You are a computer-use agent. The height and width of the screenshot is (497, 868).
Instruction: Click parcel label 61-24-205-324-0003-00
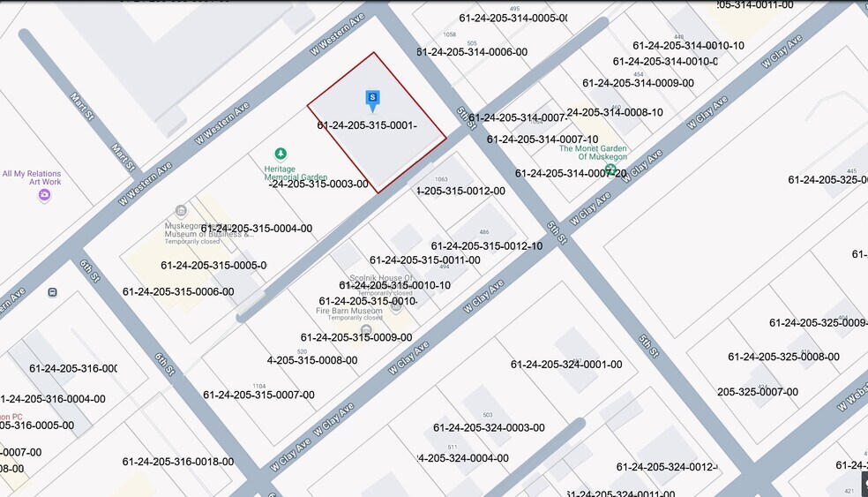tap(489, 427)
